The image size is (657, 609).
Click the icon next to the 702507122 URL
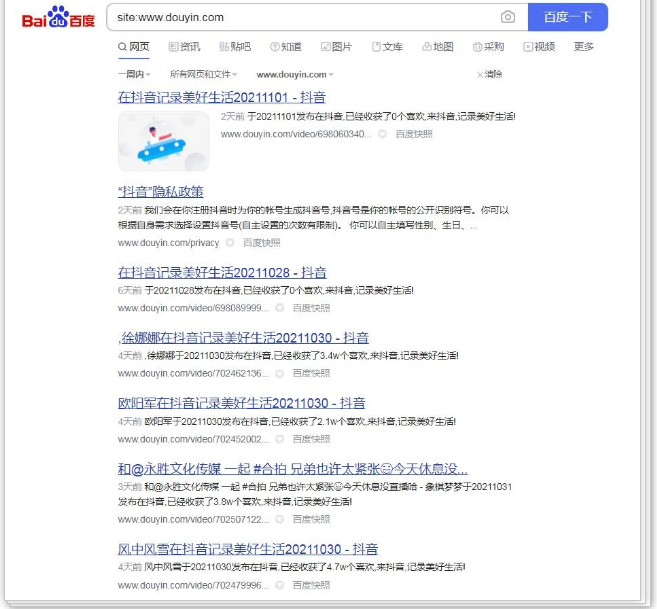[x=279, y=519]
